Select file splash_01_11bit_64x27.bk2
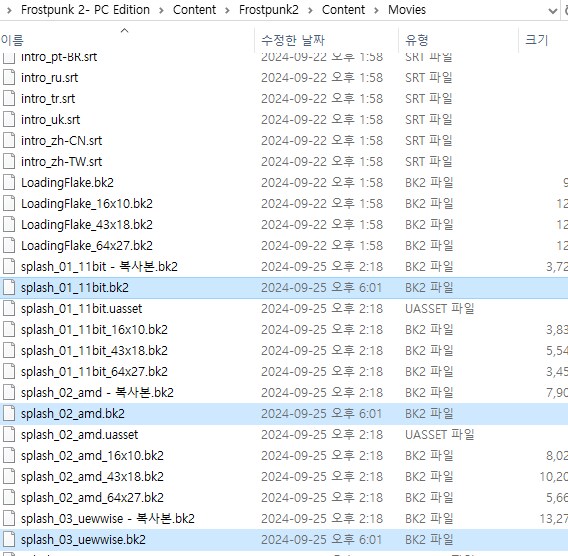568x556 pixels. click(x=94, y=372)
